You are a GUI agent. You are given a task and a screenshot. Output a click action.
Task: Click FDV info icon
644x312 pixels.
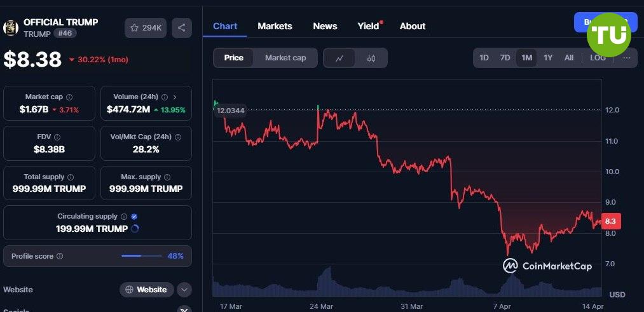pyautogui.click(x=57, y=137)
